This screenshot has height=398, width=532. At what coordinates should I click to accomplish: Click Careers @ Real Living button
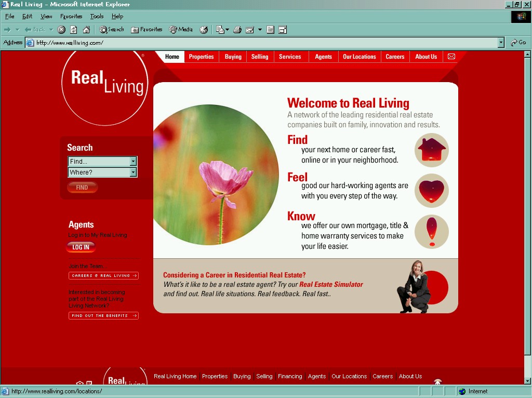click(x=103, y=275)
